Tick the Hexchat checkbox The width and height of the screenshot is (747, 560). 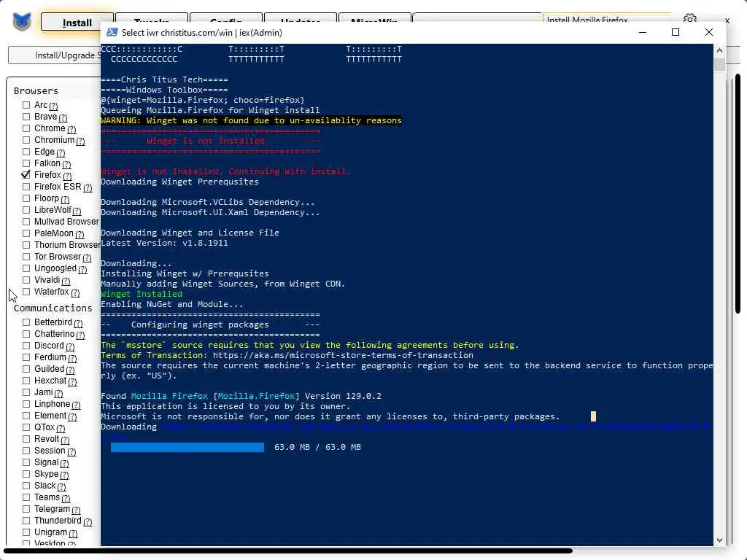tap(26, 381)
